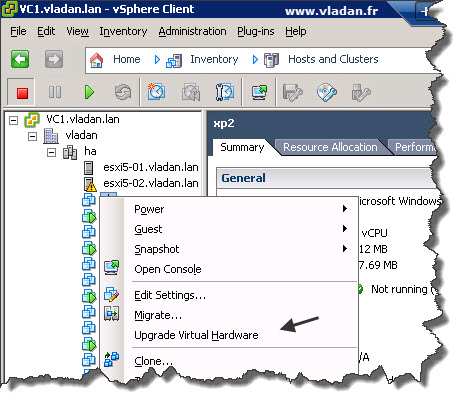Viewport: 468px width, 410px height.
Task: Switch to the Summary tab
Action: tap(242, 147)
